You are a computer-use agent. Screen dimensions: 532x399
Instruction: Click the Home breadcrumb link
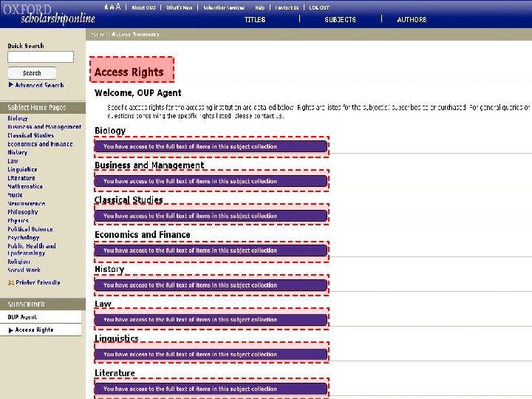click(97, 34)
